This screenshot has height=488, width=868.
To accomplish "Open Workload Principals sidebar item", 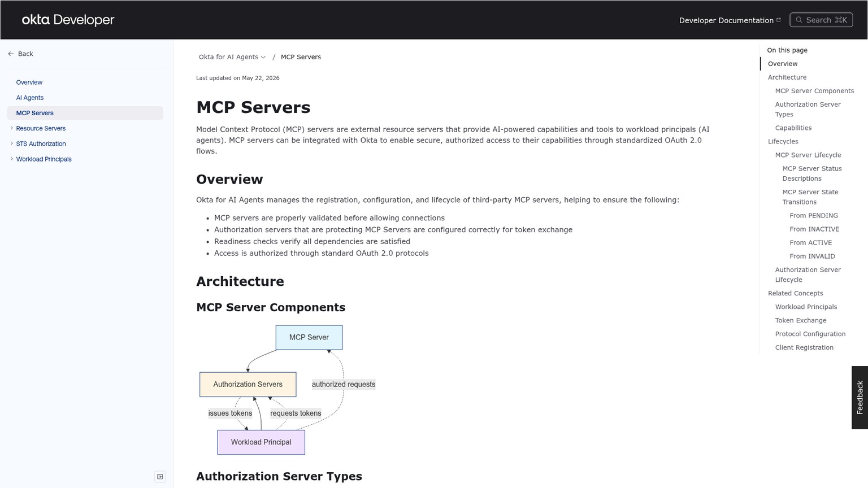I will point(44,159).
